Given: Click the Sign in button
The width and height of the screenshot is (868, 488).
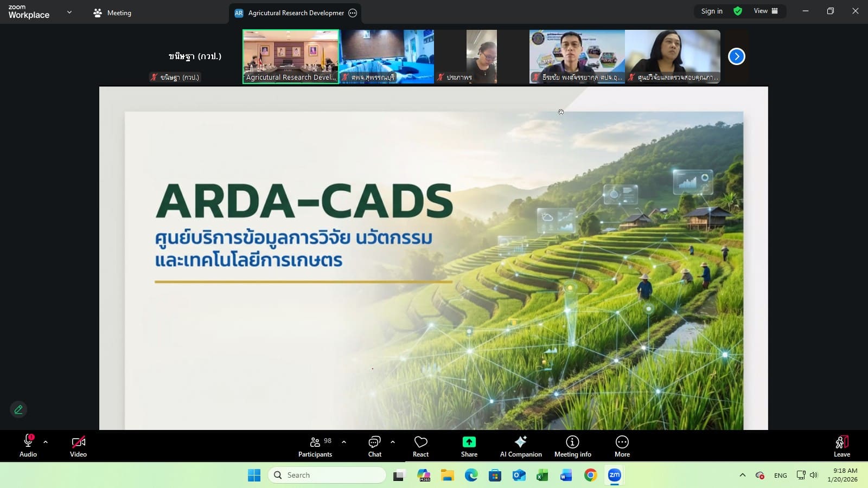Looking at the screenshot, I should (711, 11).
